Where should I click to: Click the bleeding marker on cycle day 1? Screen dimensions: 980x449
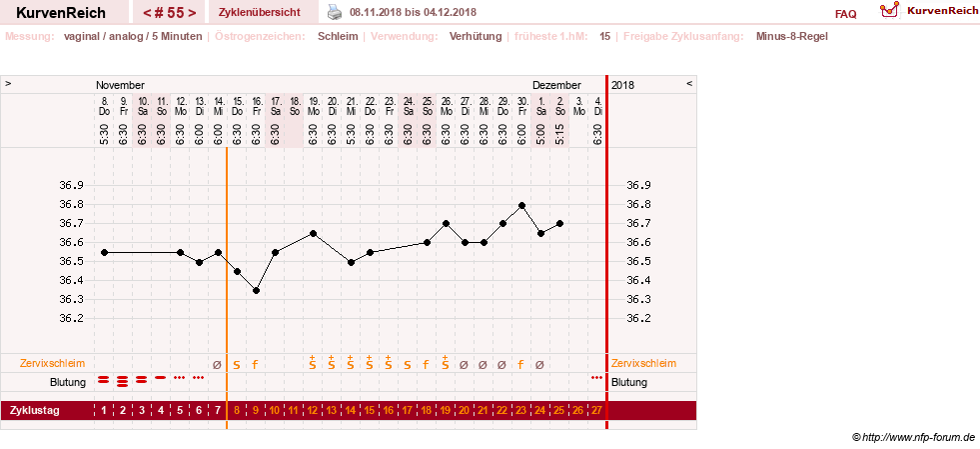point(104,379)
